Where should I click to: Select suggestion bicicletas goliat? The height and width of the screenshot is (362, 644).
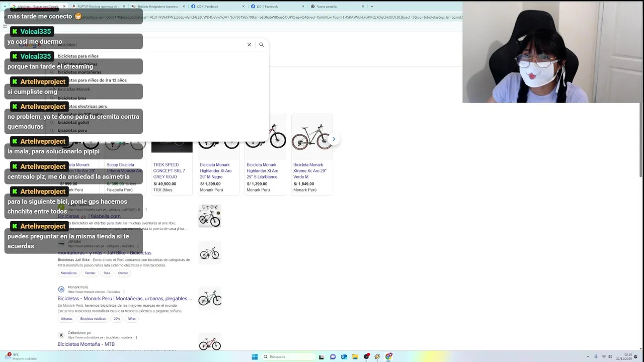point(73,123)
